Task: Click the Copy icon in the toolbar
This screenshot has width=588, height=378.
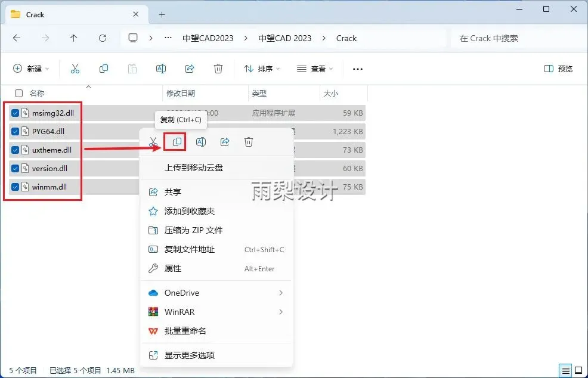Action: 104,69
